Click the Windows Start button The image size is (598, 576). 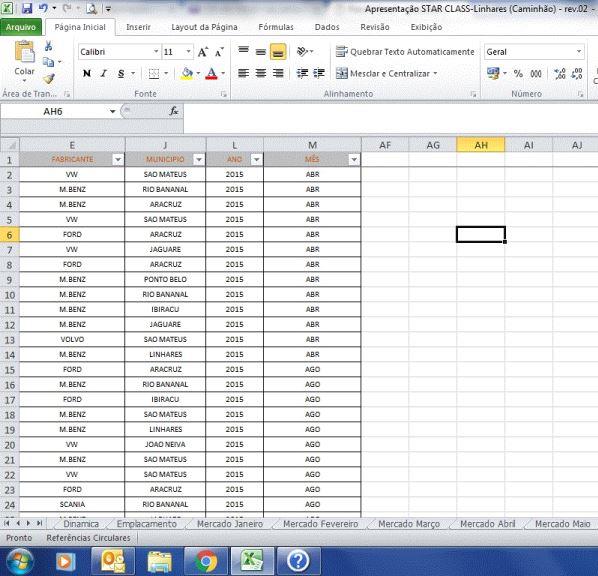[x=20, y=561]
